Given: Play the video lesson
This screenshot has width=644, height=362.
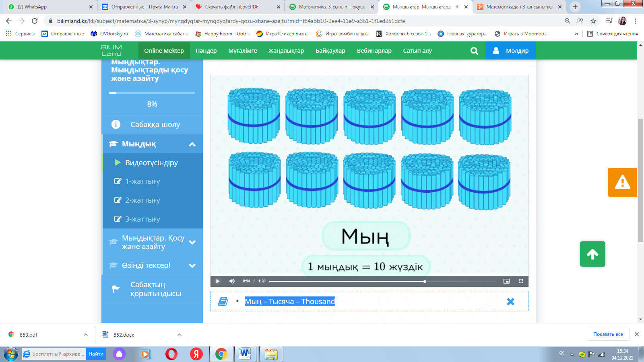Looking at the screenshot, I should [218, 281].
